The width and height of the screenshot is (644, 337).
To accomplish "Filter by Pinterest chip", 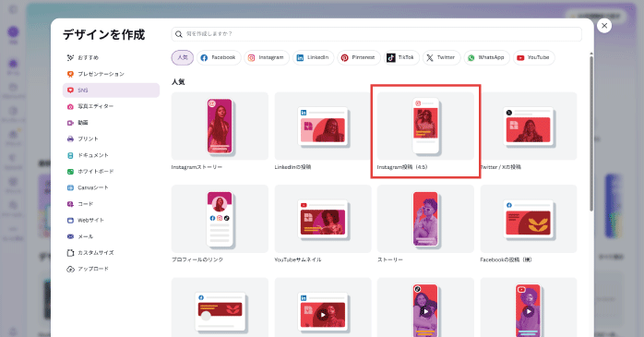I will [x=359, y=57].
